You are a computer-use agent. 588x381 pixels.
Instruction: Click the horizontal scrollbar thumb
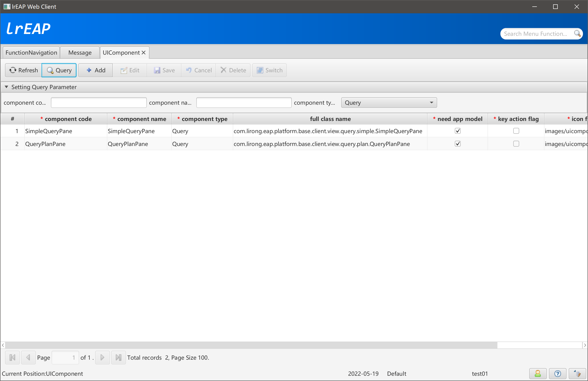[251, 345]
